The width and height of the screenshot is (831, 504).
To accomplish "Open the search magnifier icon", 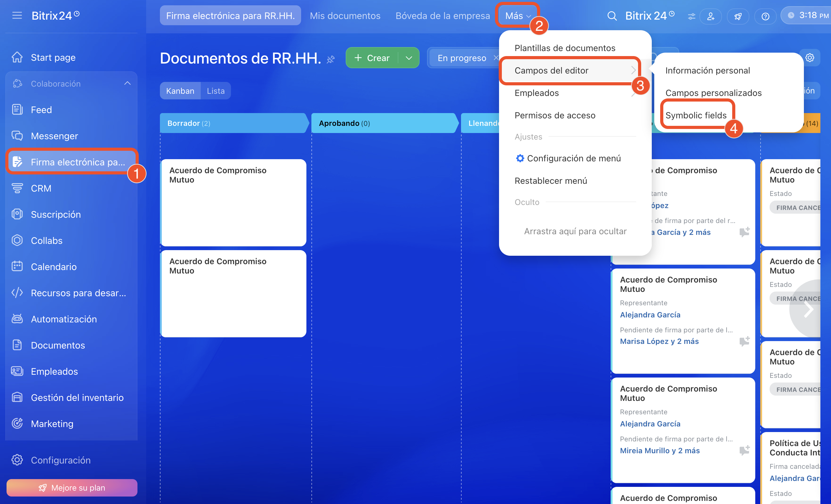I will tap(612, 16).
